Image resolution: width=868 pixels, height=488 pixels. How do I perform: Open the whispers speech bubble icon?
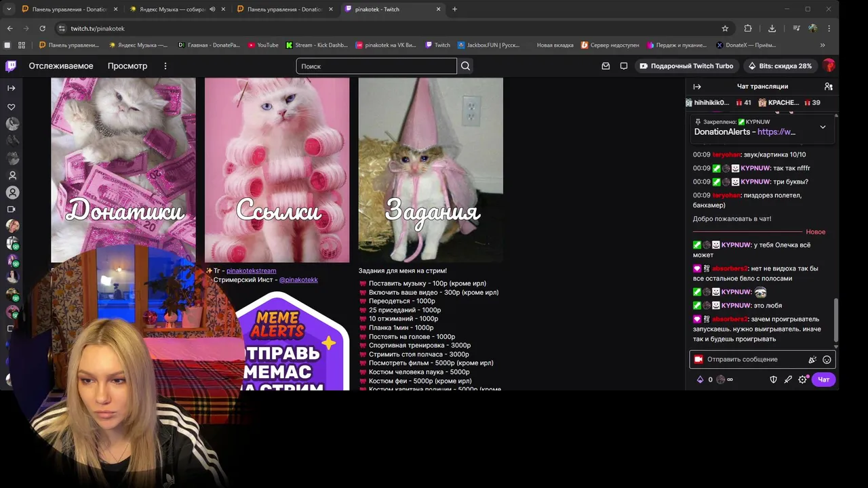tap(624, 66)
